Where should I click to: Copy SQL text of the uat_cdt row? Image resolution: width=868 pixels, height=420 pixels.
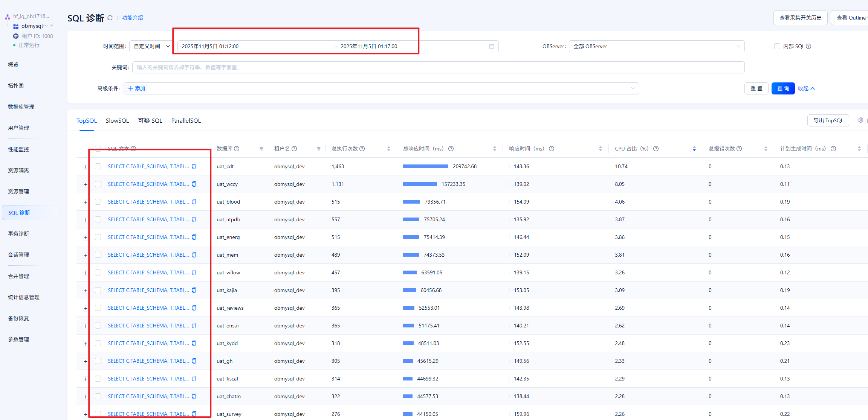[x=194, y=166]
